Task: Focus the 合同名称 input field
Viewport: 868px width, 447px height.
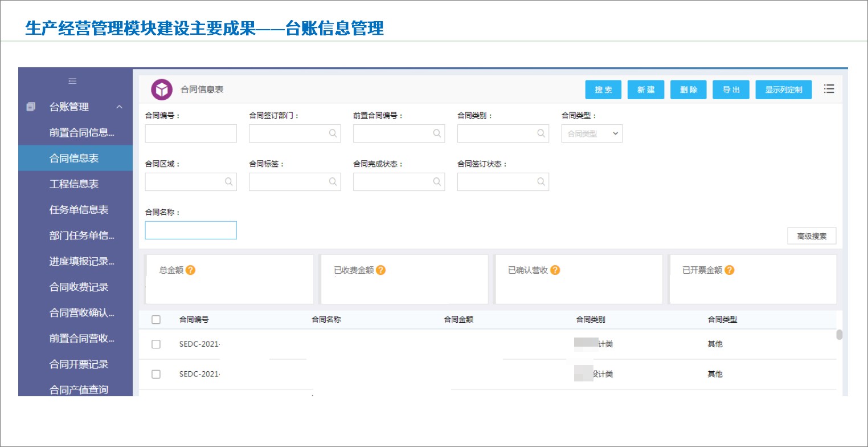Action: [191, 230]
